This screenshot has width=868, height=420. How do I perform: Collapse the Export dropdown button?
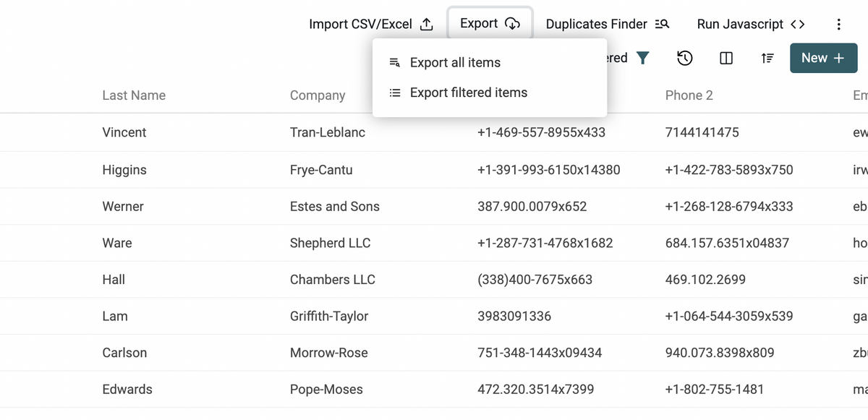(x=490, y=23)
